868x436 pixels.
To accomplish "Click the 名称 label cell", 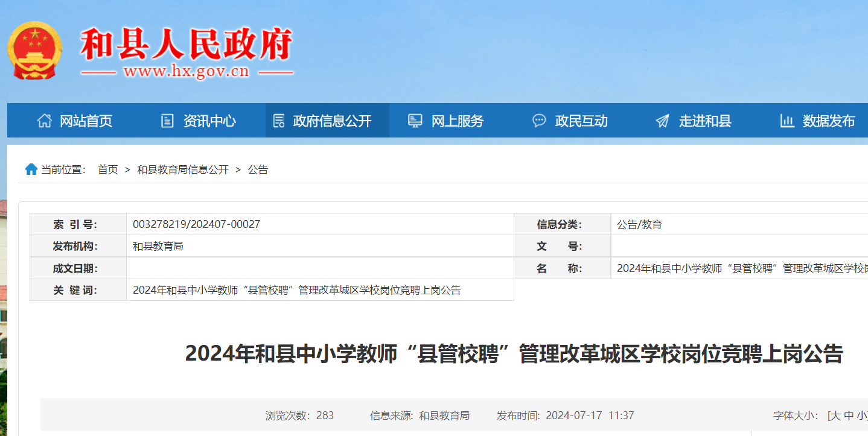I will [563, 268].
